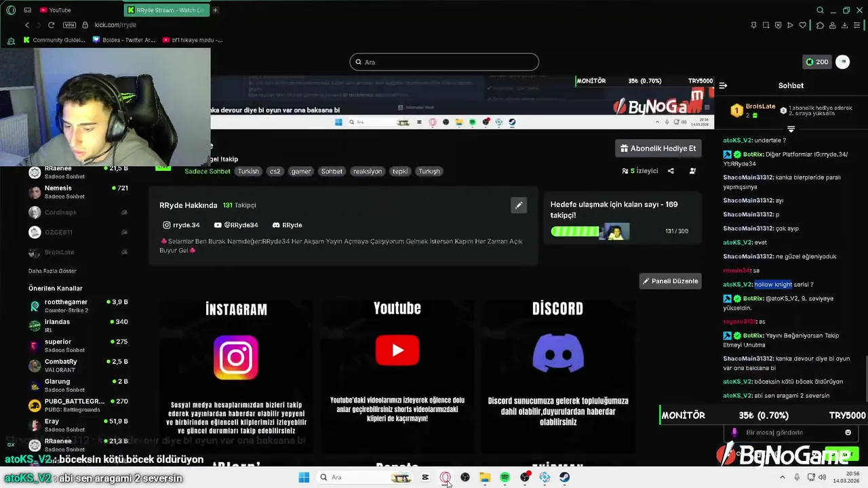The image size is (868, 488).
Task: Open irlandas recommended channel
Action: tap(78, 326)
